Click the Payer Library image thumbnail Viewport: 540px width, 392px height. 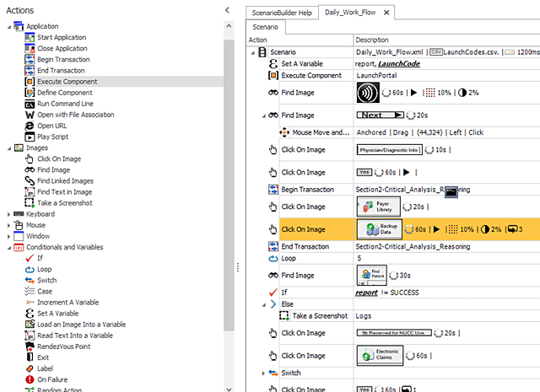tap(379, 207)
